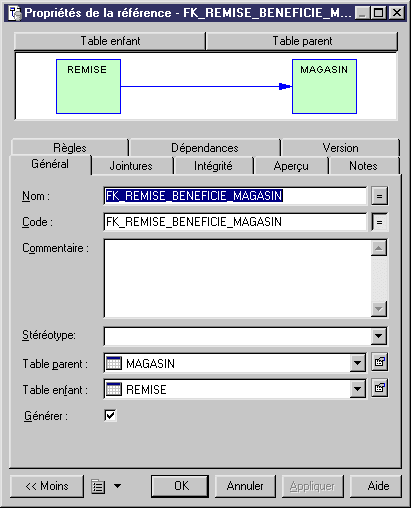Screen dimensions: 411x508
Task: Click the property sheet menu icon
Action: click(x=98, y=486)
